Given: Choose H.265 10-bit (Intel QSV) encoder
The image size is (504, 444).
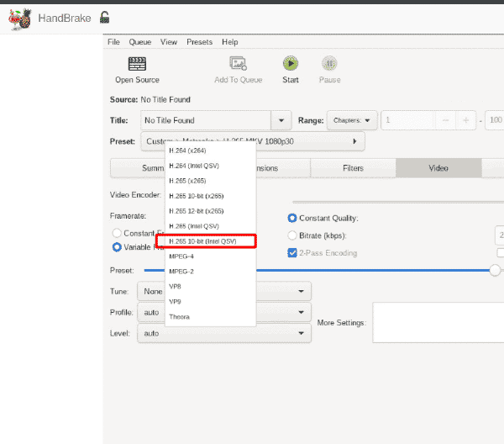Looking at the screenshot, I should coord(211,241).
